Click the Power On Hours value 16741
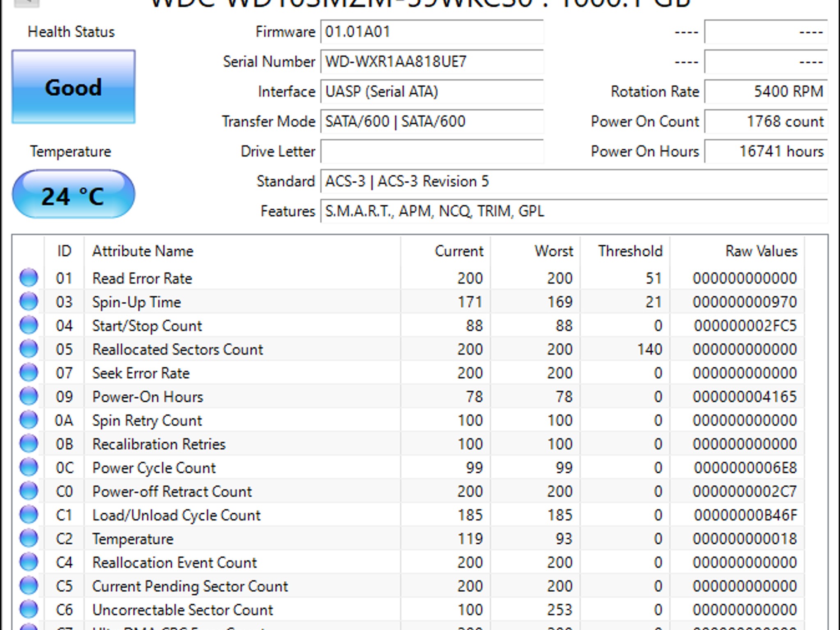The height and width of the screenshot is (630, 840). [x=766, y=151]
